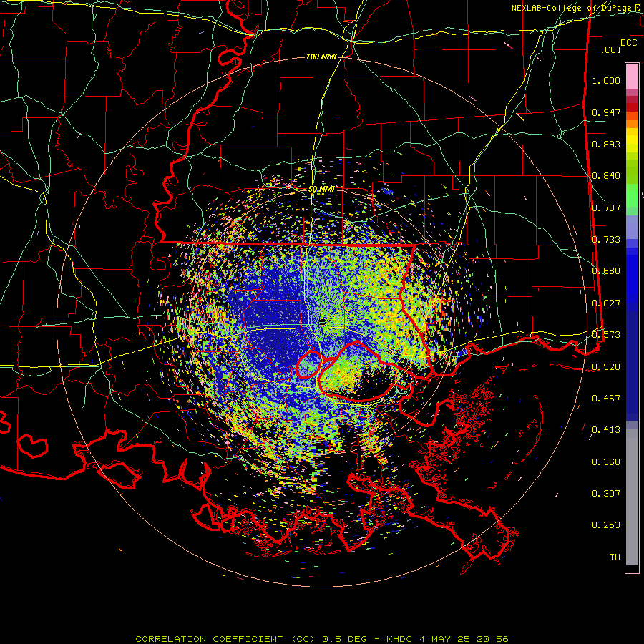Click the Correlation Coefficient caption at the bottom
This screenshot has width=644, height=644.
click(321, 639)
